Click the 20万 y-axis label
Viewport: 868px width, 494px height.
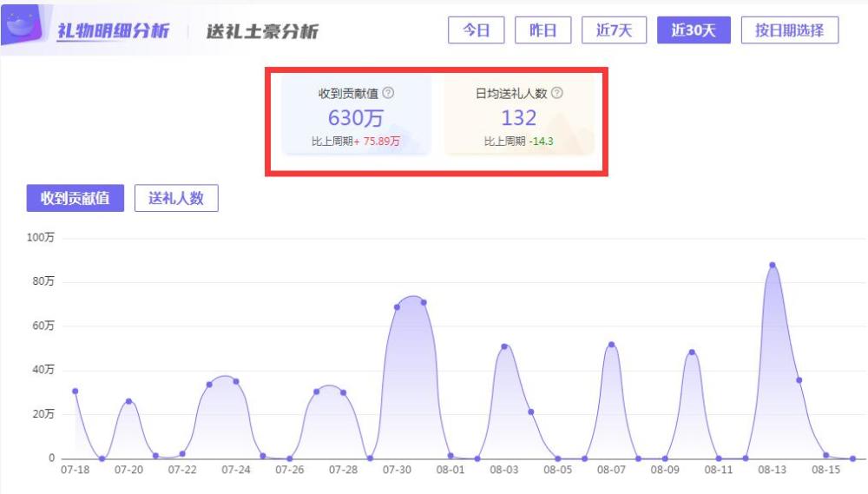[x=43, y=414]
